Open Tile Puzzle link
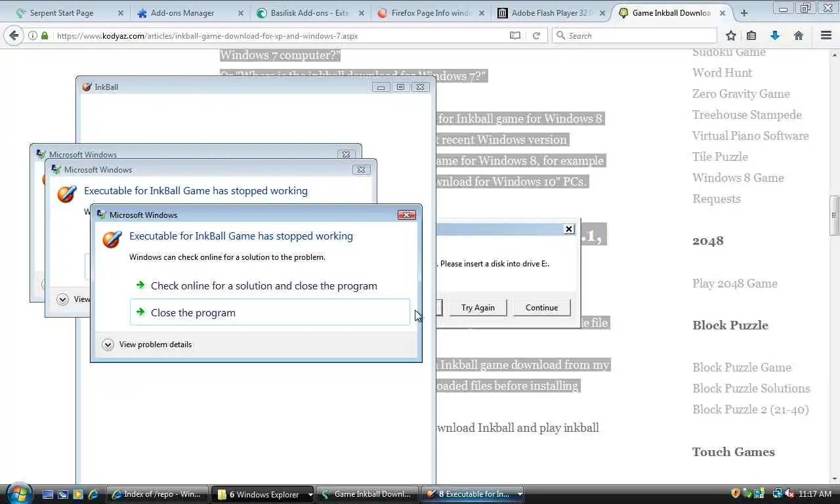The image size is (840, 504). 720,157
